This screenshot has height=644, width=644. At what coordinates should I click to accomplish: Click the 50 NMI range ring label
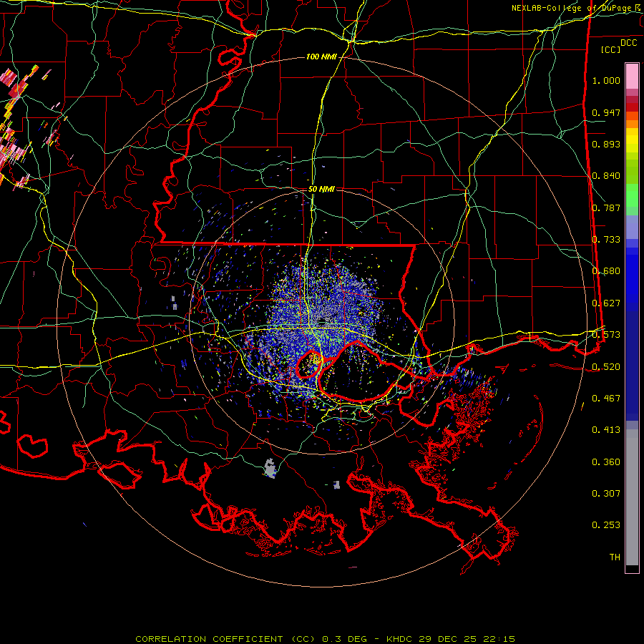[x=321, y=190]
